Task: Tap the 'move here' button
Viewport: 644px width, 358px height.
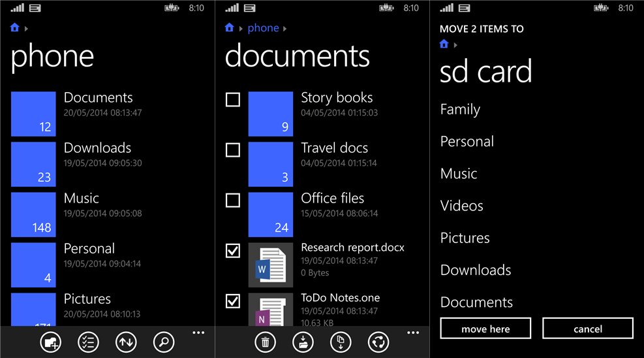Action: (x=485, y=329)
